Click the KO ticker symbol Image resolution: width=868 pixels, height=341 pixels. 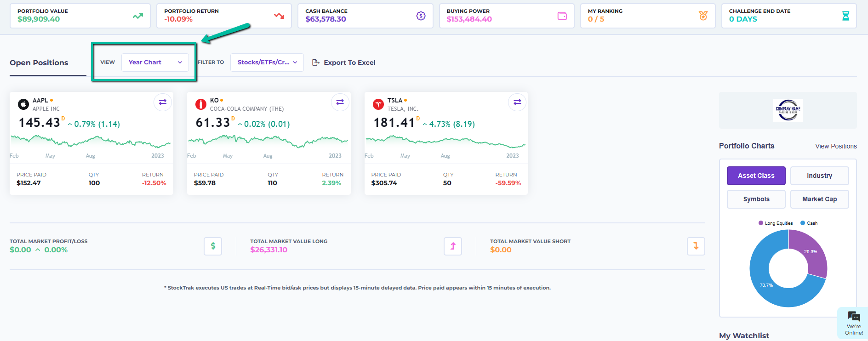[x=214, y=100]
